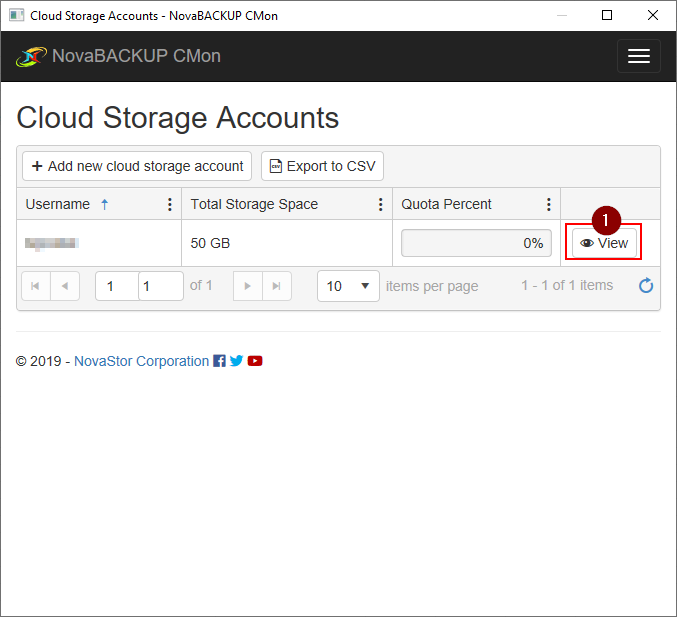This screenshot has height=617, width=677.
Task: Click the window title bar app icon
Action: [16, 15]
